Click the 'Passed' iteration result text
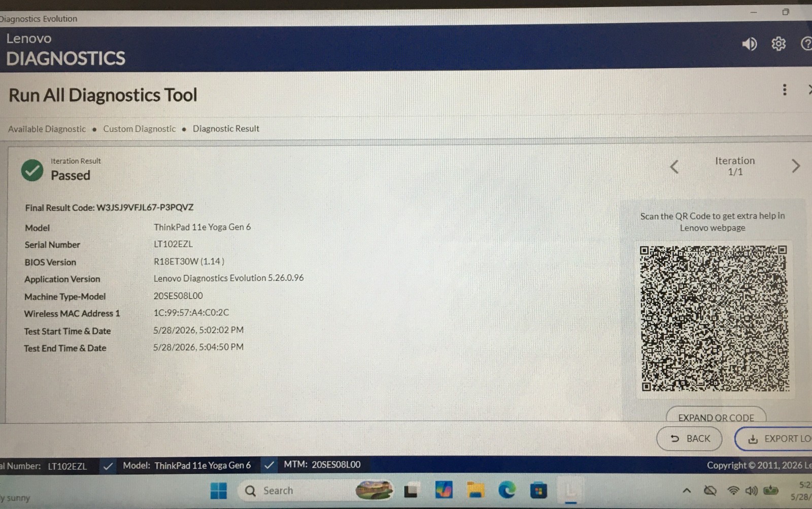Image resolution: width=812 pixels, height=509 pixels. [71, 175]
